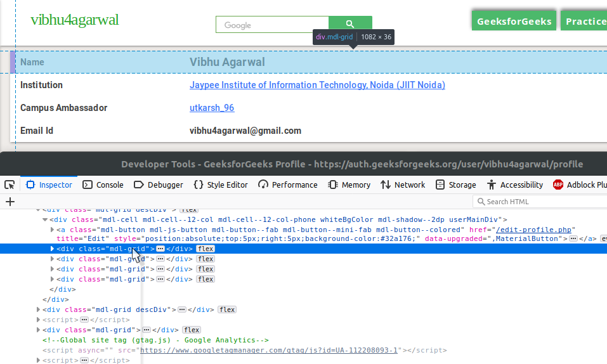
Task: Toggle flex badge on highlighted mdl-grid row
Action: coord(205,249)
